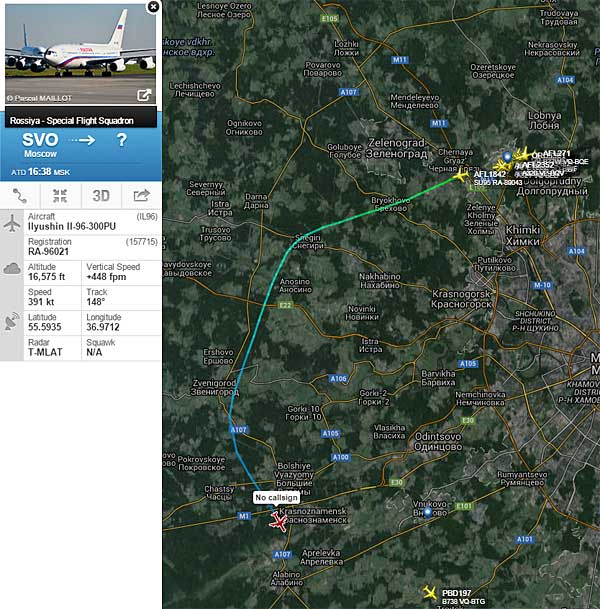Click the No callsign label
The image size is (600, 609).
pyautogui.click(x=276, y=498)
